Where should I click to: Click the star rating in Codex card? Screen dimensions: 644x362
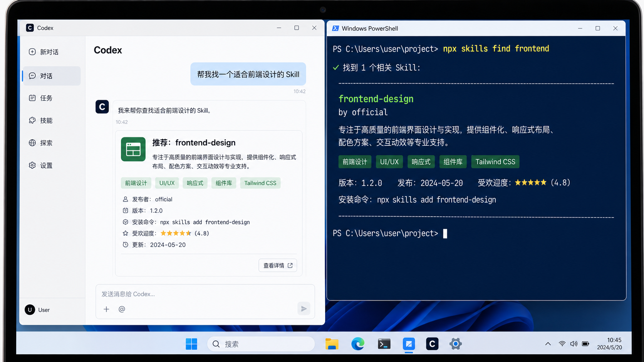click(x=176, y=233)
